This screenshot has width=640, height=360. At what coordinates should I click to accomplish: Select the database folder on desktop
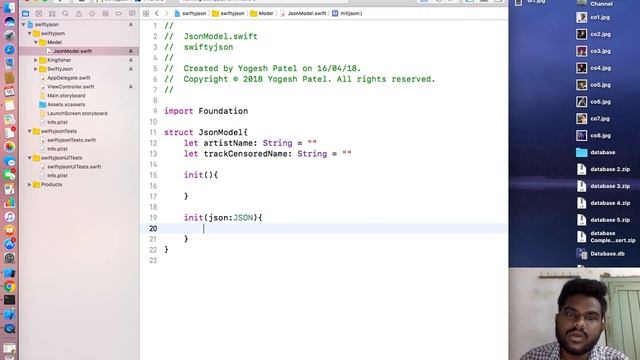(x=596, y=152)
